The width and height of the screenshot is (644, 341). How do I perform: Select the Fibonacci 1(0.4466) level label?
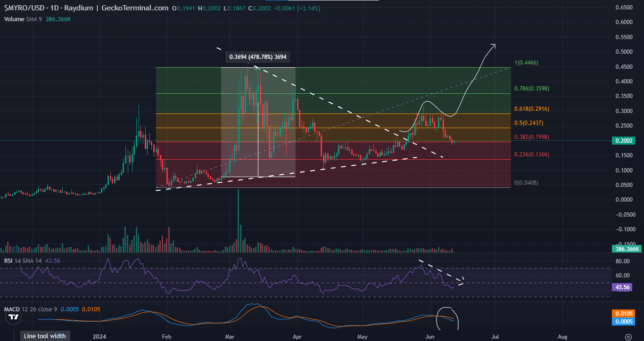coord(526,63)
